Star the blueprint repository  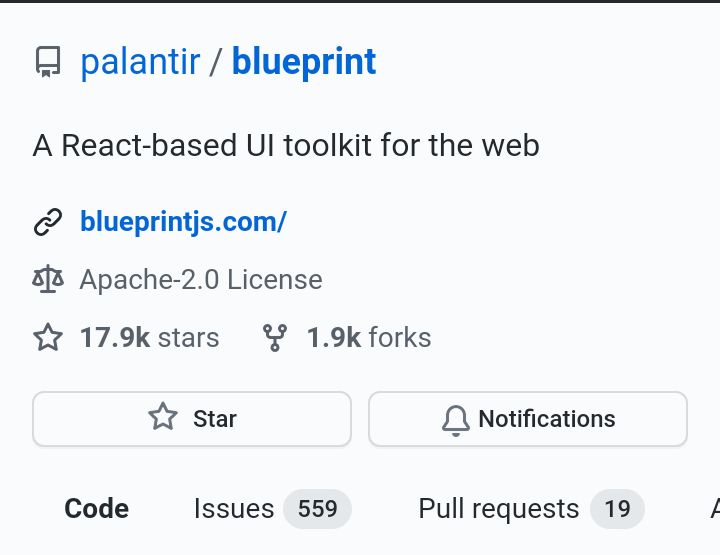[192, 419]
